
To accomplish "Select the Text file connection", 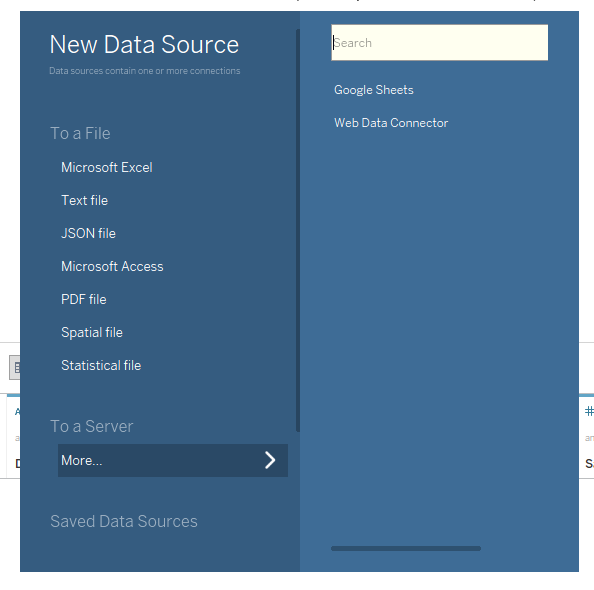I will (x=84, y=200).
